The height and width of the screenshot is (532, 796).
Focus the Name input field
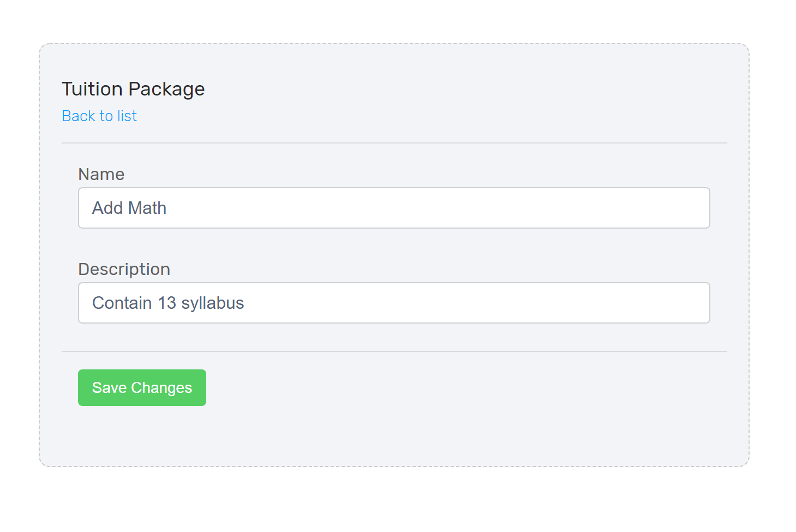(x=394, y=208)
